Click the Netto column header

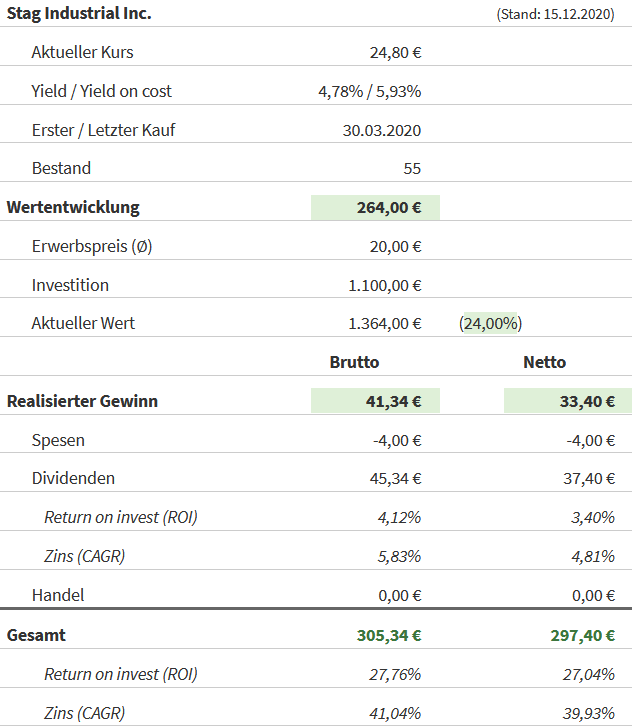(544, 362)
